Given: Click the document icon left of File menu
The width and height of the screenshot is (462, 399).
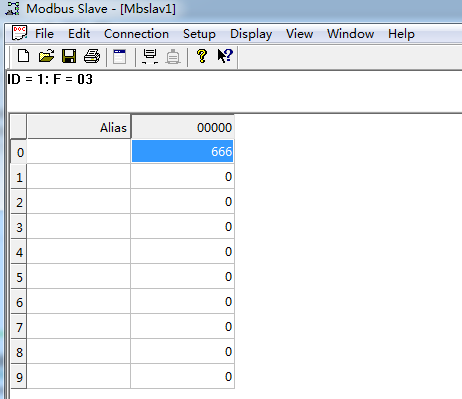Looking at the screenshot, I should (x=19, y=33).
